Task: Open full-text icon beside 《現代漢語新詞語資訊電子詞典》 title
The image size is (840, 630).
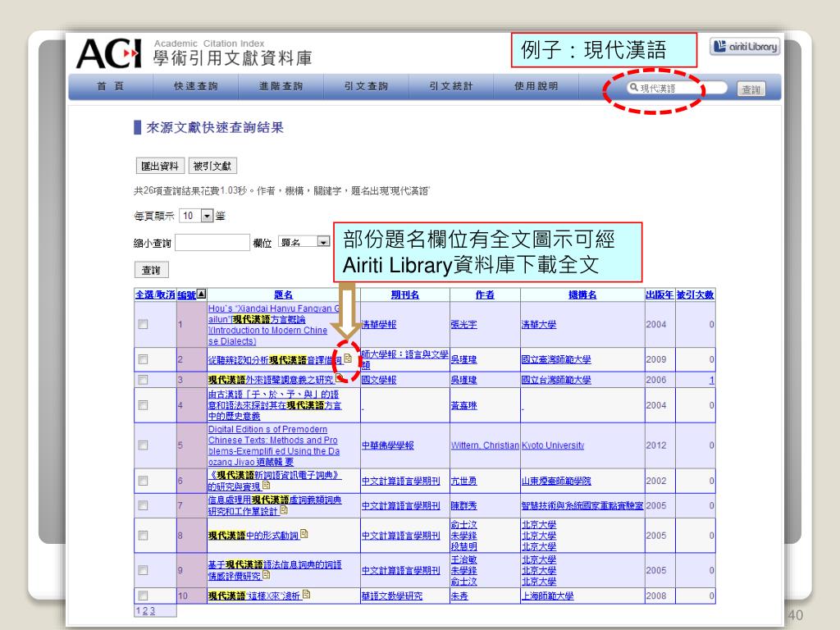Action: [267, 486]
